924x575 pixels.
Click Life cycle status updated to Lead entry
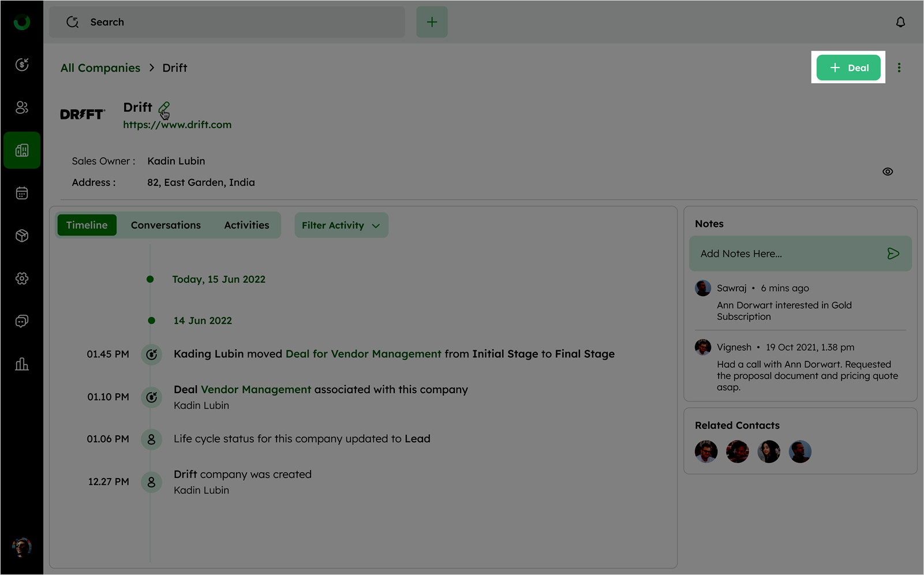(x=302, y=439)
